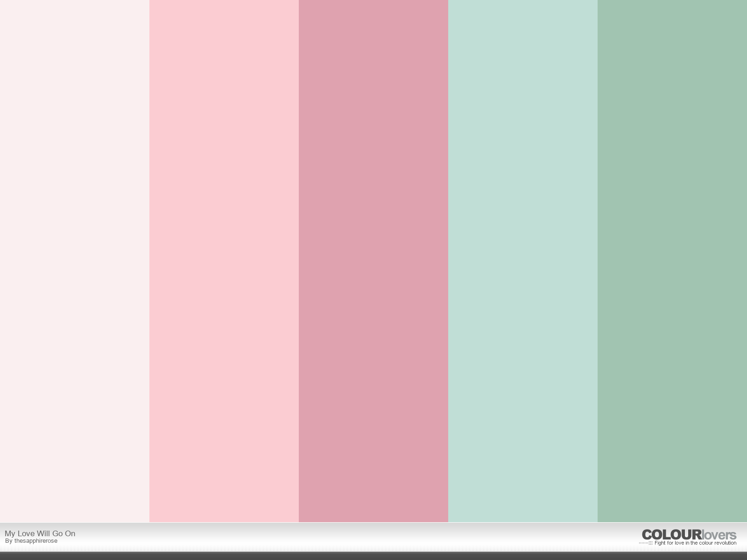The width and height of the screenshot is (747, 560).
Task: Click the dark gray bar at the bottom
Action: (373, 556)
